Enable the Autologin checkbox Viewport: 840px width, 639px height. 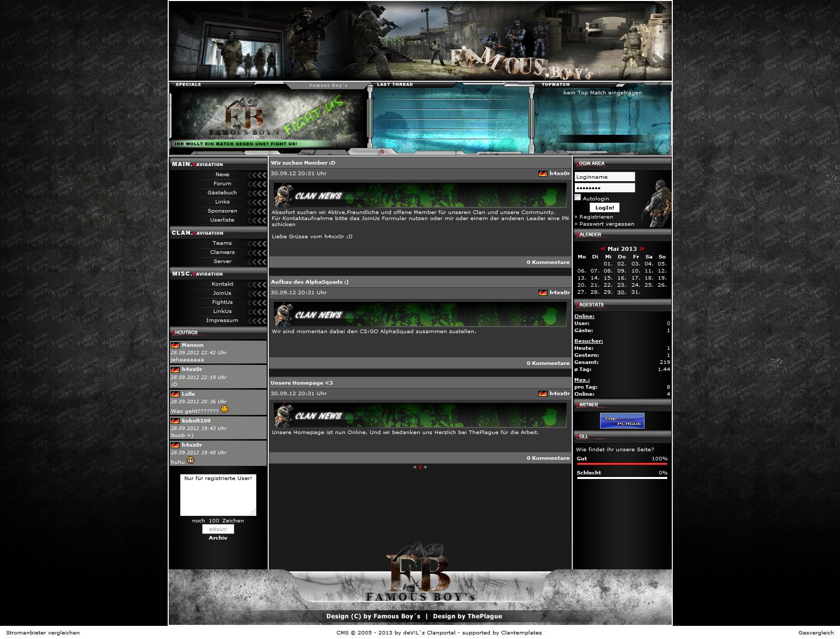(x=578, y=198)
